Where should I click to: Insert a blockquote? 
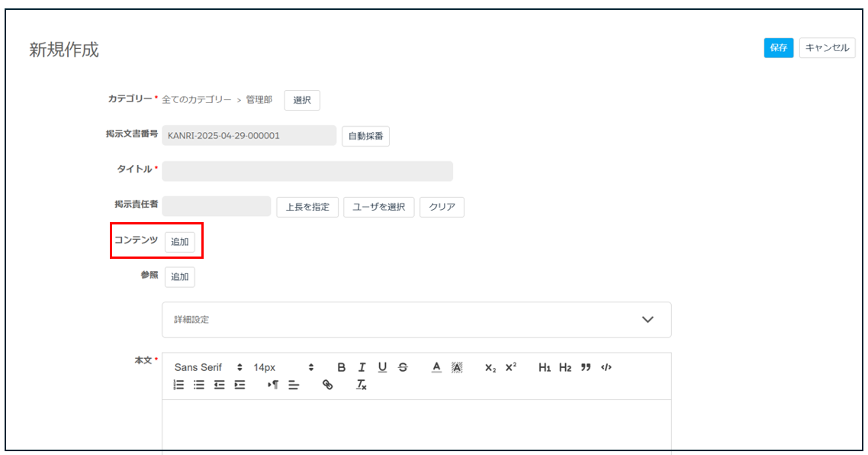[586, 367]
